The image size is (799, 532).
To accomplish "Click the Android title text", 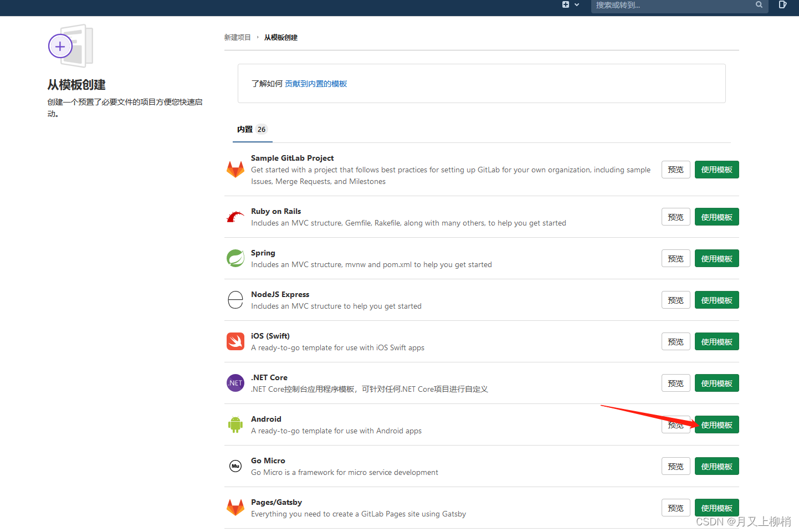I will tap(266, 419).
